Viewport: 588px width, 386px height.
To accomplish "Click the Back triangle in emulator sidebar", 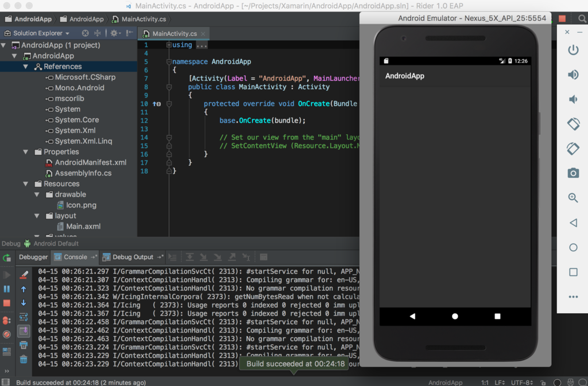I will pyautogui.click(x=573, y=223).
